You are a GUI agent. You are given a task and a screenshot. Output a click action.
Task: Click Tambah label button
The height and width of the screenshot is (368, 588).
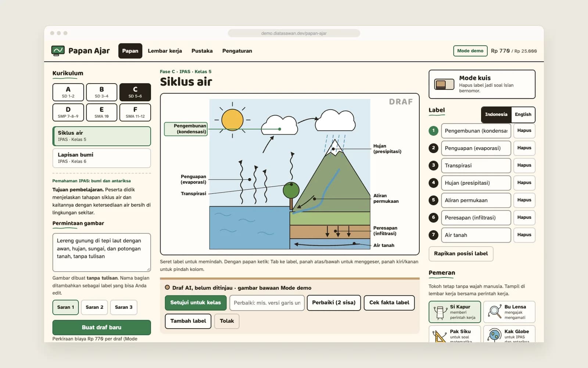[188, 321]
